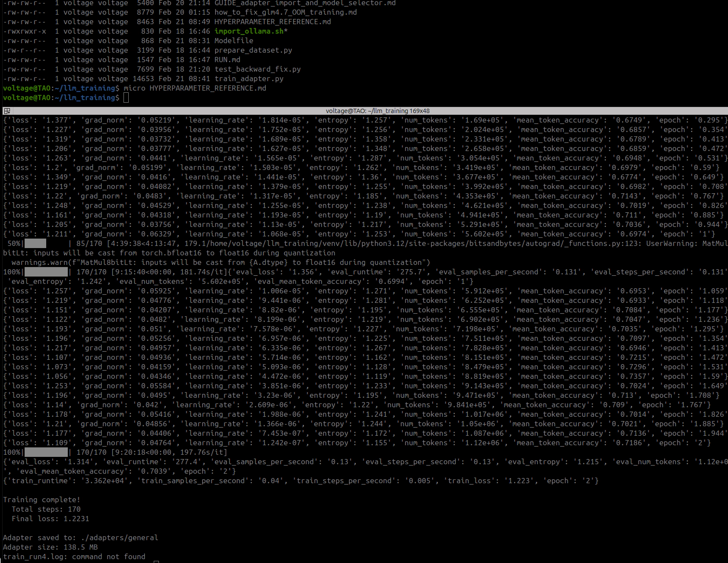The width and height of the screenshot is (728, 563).
Task: Click the 'Training complete!' line
Action: tap(41, 500)
